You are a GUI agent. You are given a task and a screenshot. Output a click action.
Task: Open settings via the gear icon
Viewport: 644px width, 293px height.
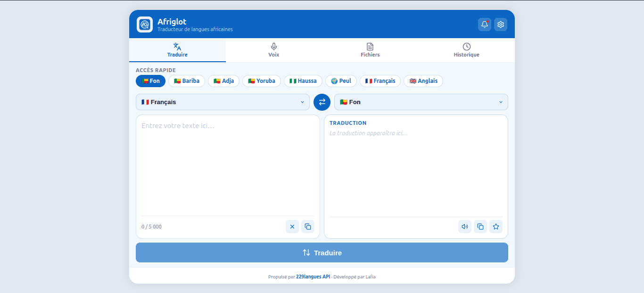[x=501, y=24]
